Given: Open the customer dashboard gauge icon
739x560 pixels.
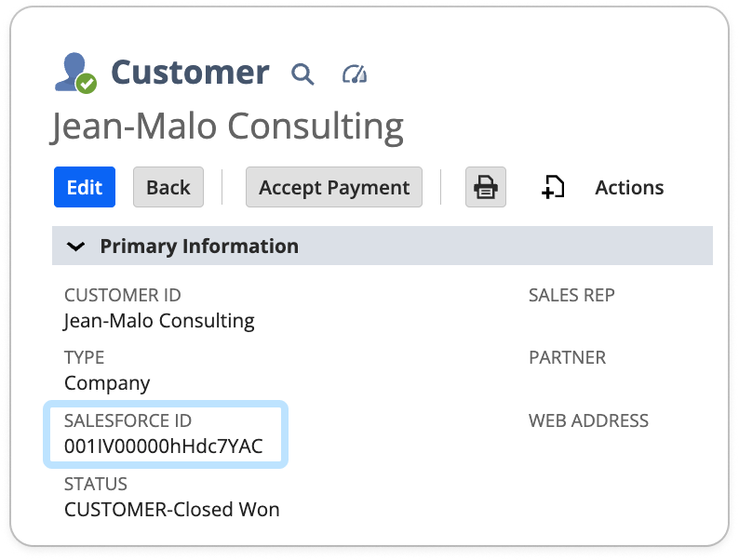Looking at the screenshot, I should click(x=355, y=73).
